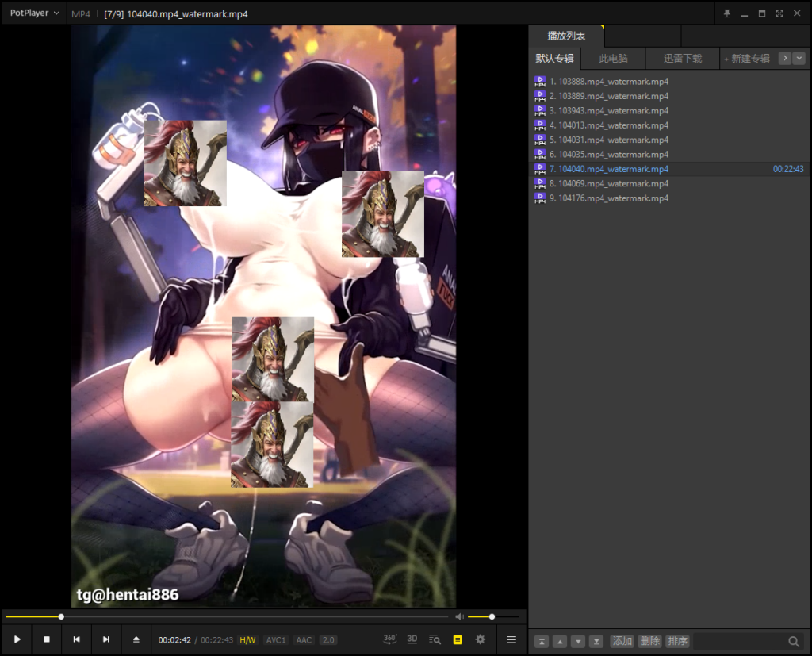Image resolution: width=812 pixels, height=656 pixels.
Task: Click the Play button
Action: click(17, 639)
